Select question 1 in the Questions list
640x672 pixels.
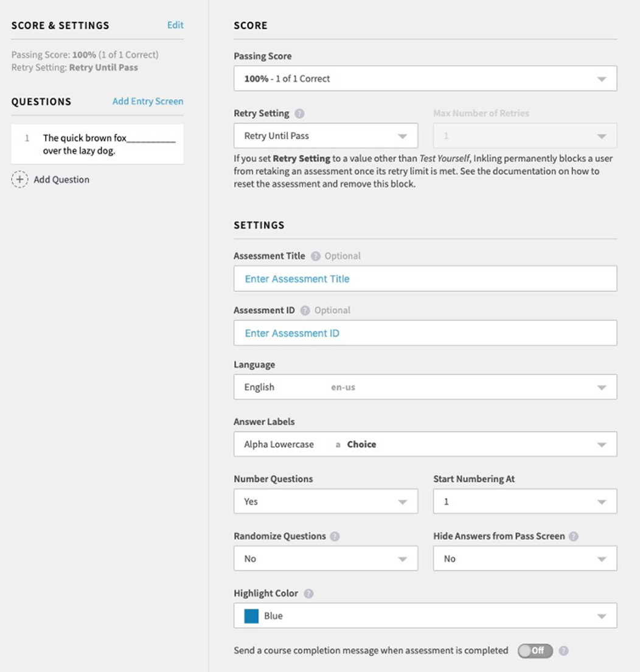[x=97, y=145]
